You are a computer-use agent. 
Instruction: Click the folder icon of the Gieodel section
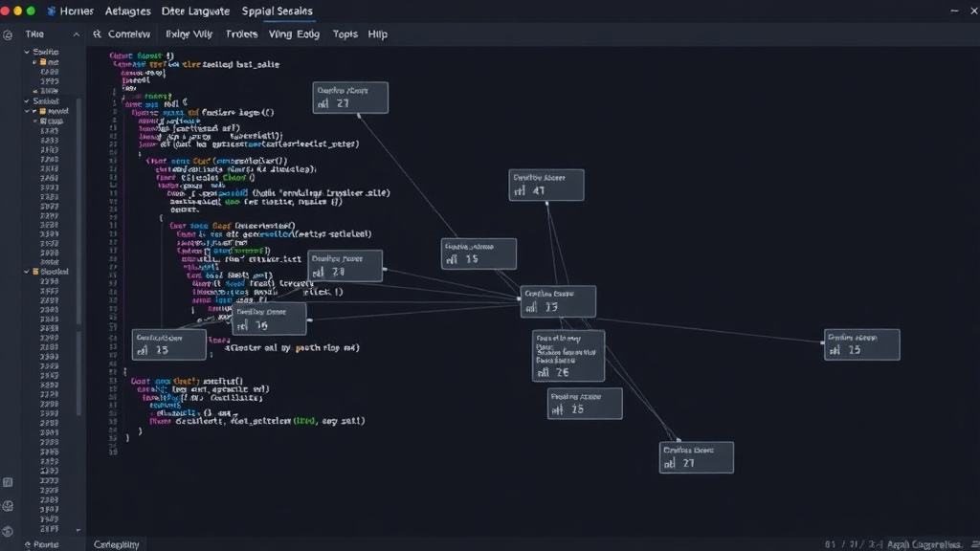35,272
